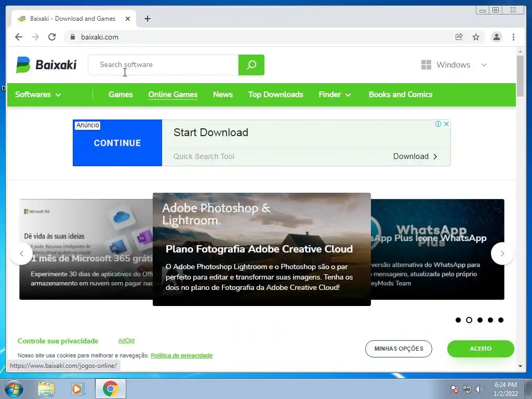Open the Games menu item
This screenshot has width=532, height=399.
click(x=121, y=95)
